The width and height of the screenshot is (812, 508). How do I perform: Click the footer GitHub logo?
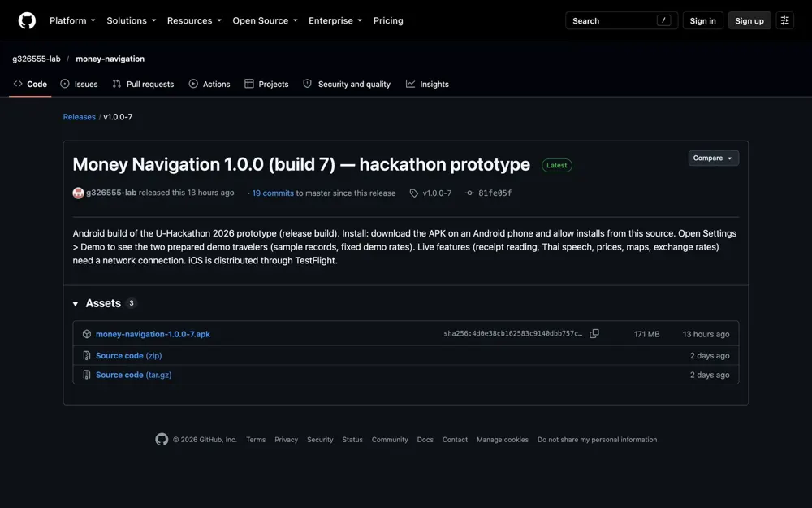(162, 440)
